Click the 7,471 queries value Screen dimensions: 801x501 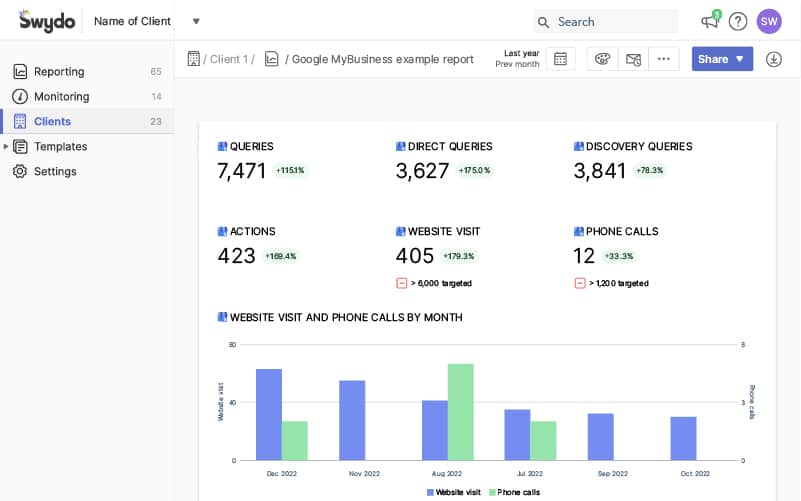[242, 171]
